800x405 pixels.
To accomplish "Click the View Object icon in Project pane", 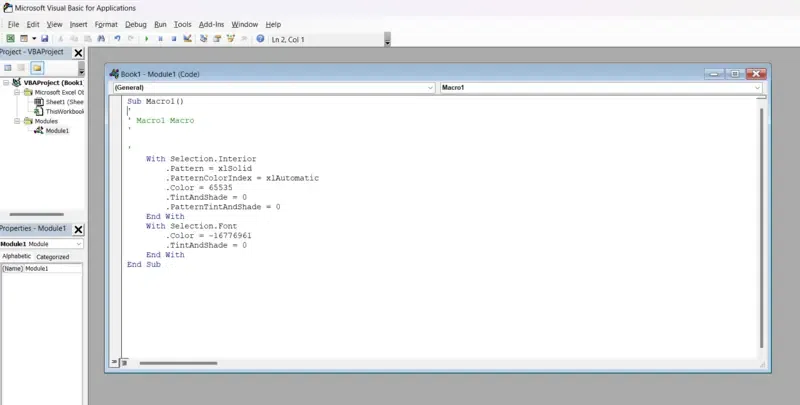I will coord(21,68).
